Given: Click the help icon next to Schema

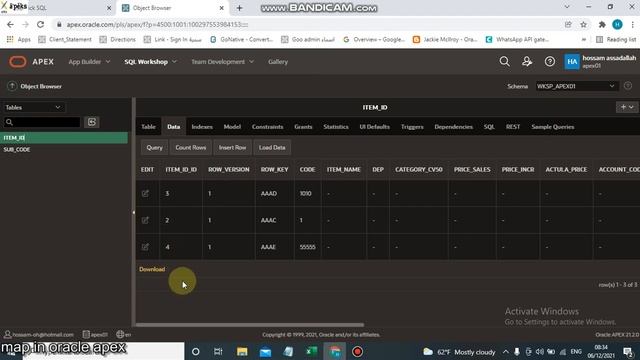Looking at the screenshot, I should (628, 86).
